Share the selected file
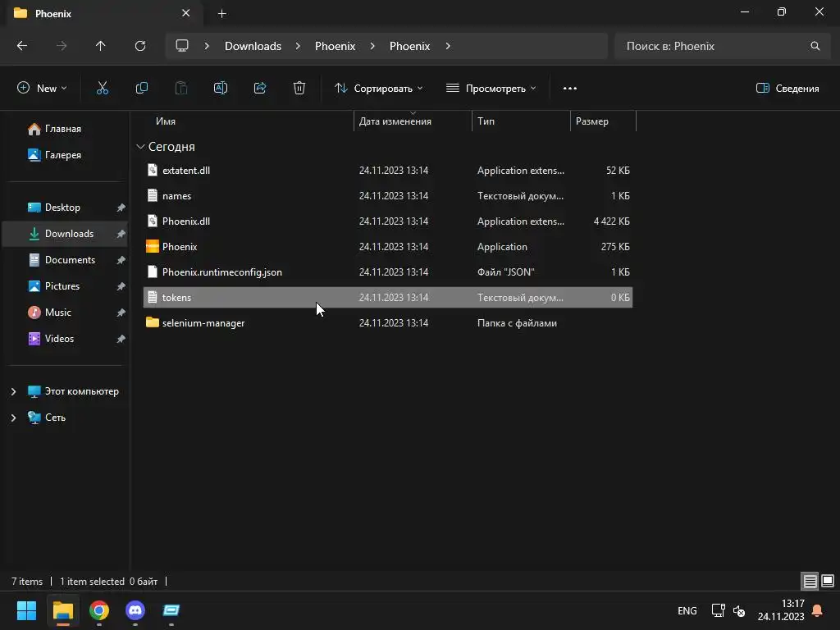The image size is (840, 630). tap(260, 89)
